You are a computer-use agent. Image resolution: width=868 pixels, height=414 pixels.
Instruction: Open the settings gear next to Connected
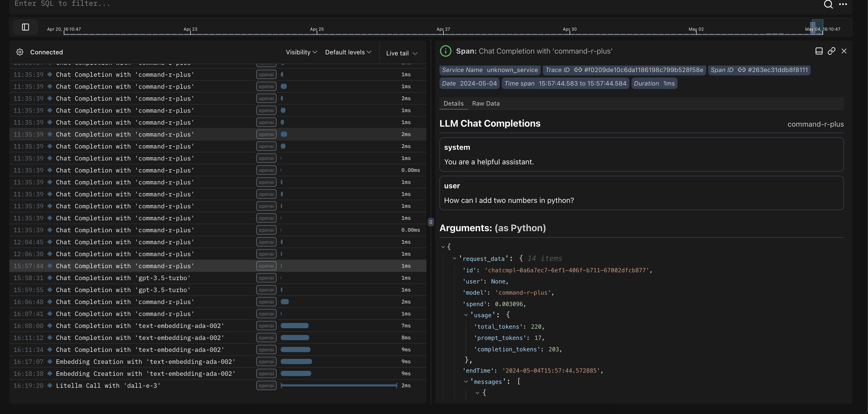click(x=20, y=52)
